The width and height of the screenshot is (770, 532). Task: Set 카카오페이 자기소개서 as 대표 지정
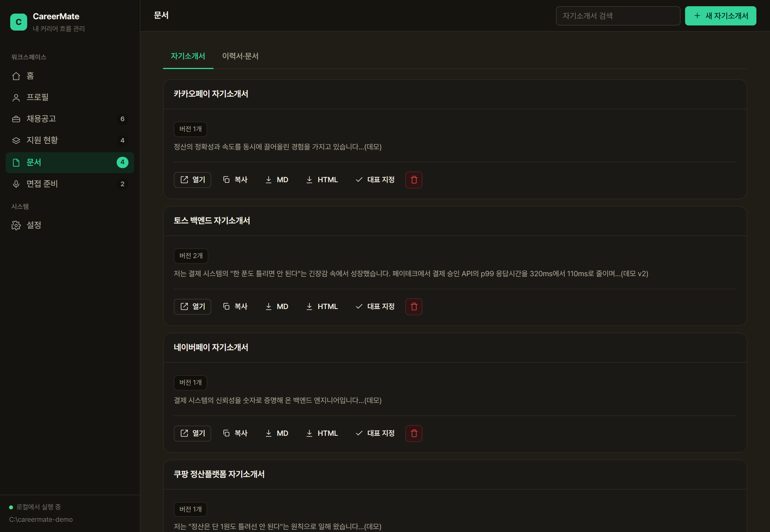tap(375, 180)
